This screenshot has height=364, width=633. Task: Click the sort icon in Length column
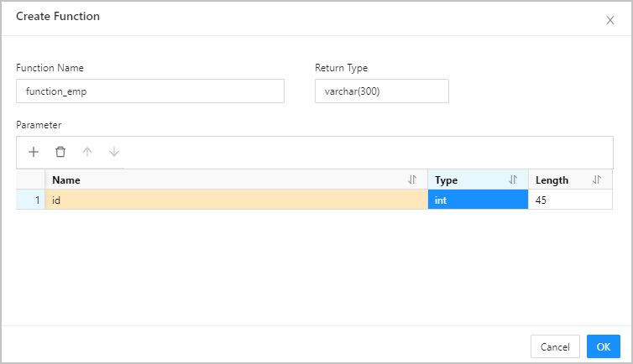tap(597, 179)
